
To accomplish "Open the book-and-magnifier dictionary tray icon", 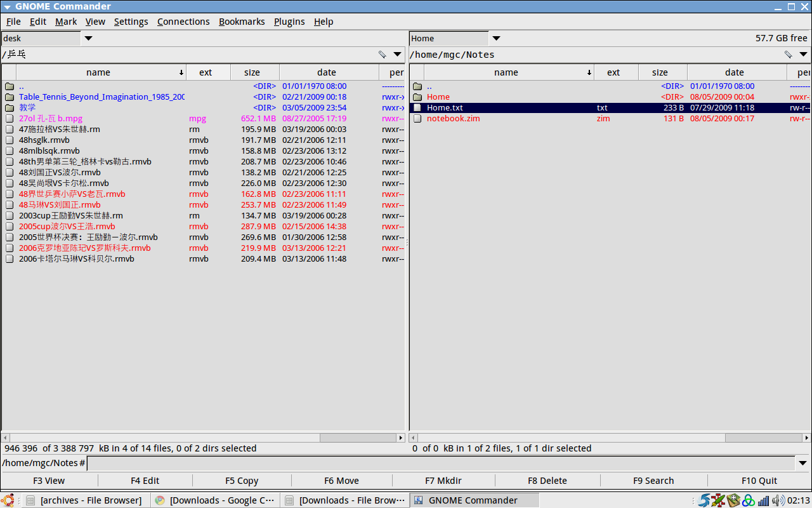I will (x=733, y=500).
